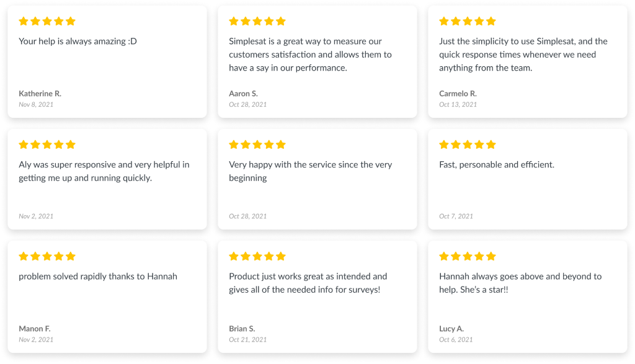Viewport: 635px width, 364px height.
Task: Click second star on Brian S. review
Action: (x=246, y=256)
